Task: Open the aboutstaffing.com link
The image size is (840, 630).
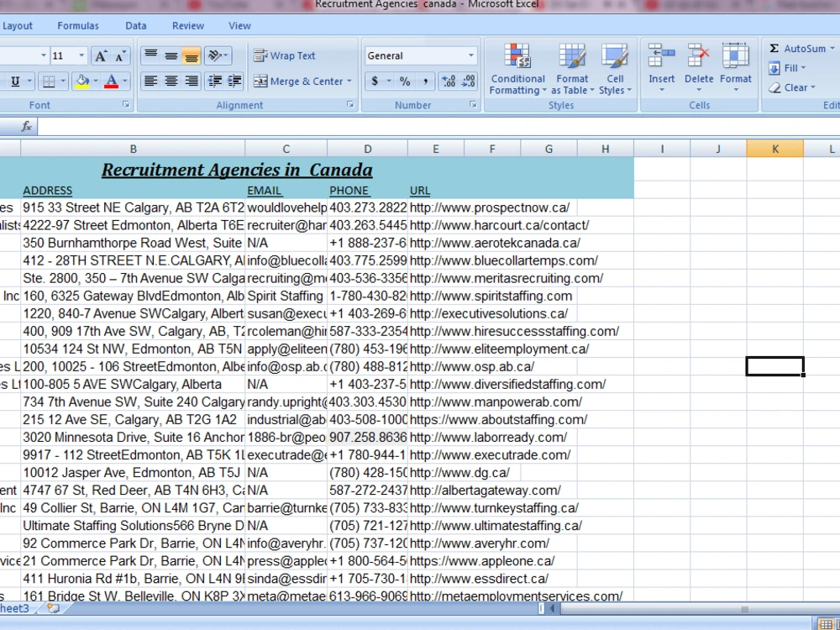Action: pyautogui.click(x=498, y=419)
